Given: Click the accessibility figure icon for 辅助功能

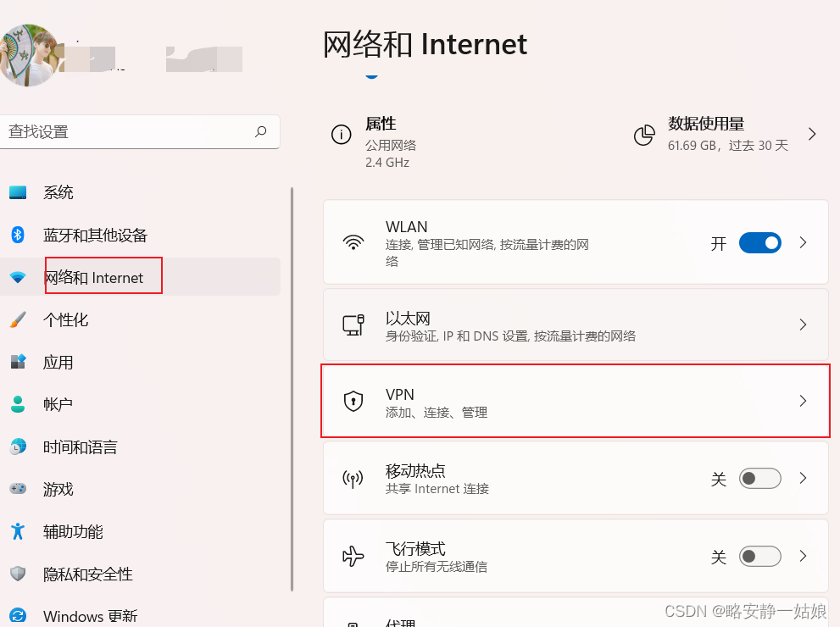Looking at the screenshot, I should coord(18,531).
